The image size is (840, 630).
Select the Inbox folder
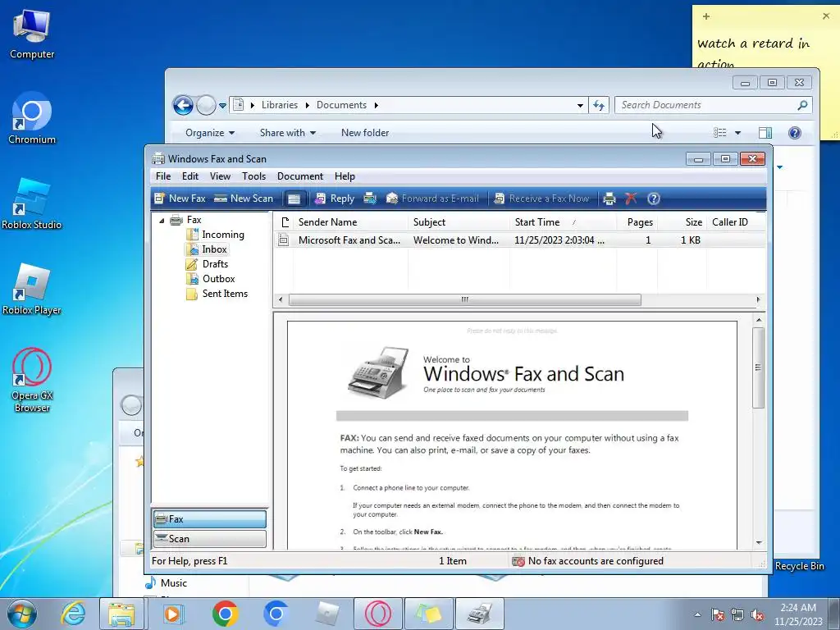click(207, 249)
